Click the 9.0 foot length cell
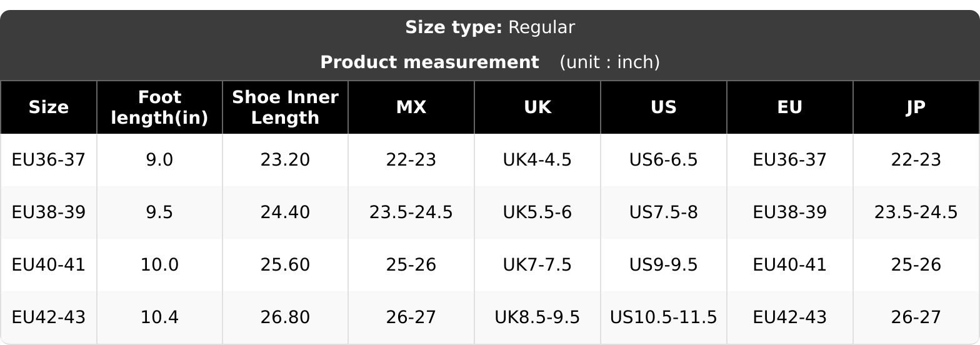 point(159,160)
